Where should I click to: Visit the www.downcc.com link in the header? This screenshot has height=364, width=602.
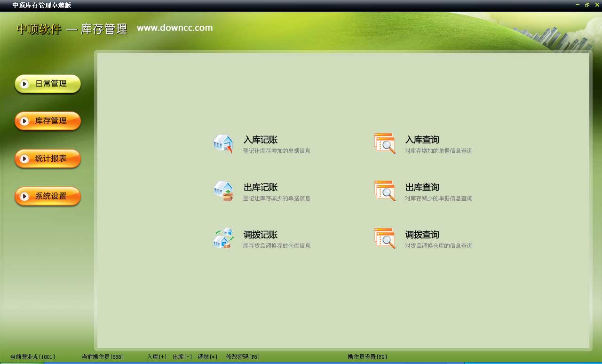point(174,28)
